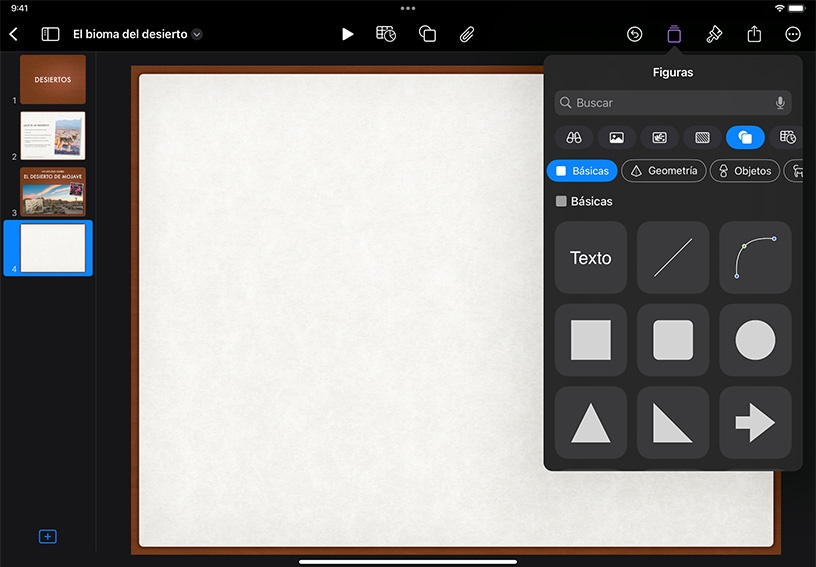
Task: Play the presentation
Action: (x=347, y=34)
